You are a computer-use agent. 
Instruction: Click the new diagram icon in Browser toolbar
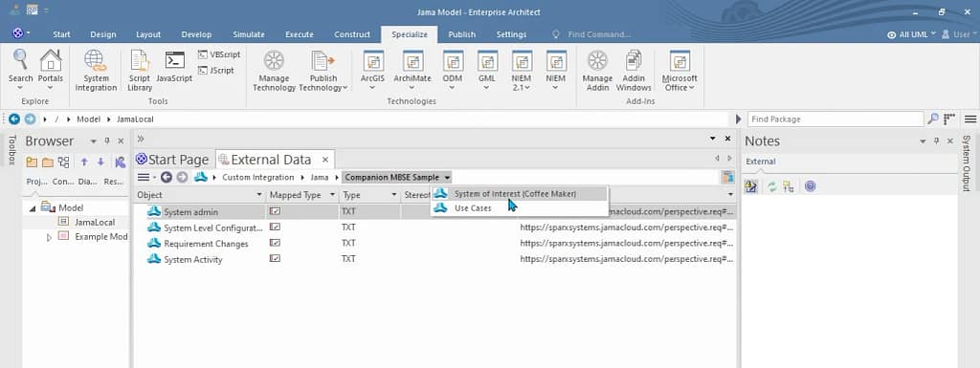(x=63, y=162)
